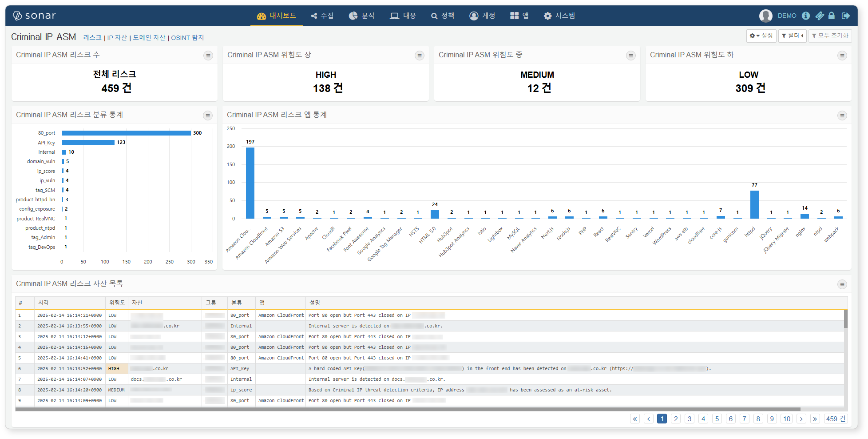
Task: Open the 위험도 하 panel menu icon
Action: (842, 56)
